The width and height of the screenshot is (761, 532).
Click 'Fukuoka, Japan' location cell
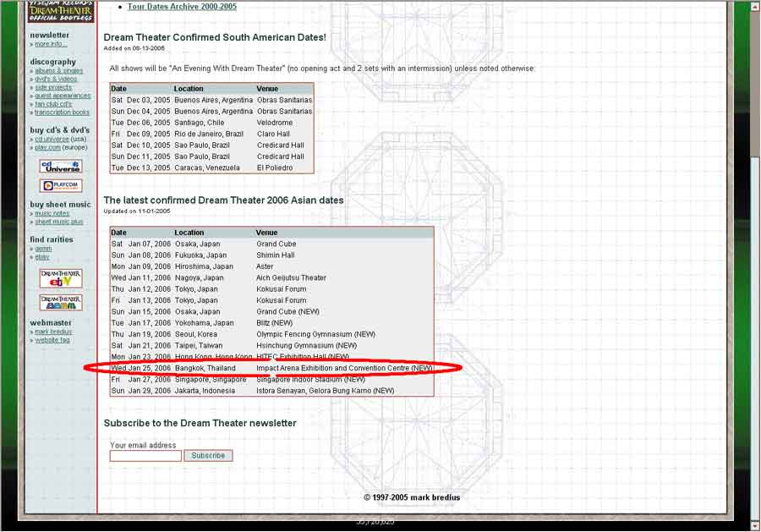200,255
